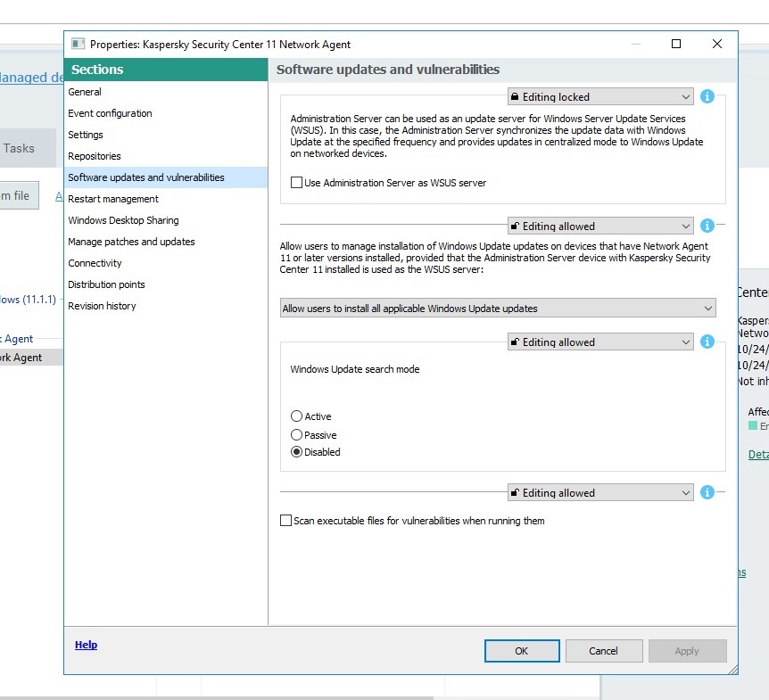
Task: Select Active Windows Update search mode
Action: pyautogui.click(x=296, y=416)
